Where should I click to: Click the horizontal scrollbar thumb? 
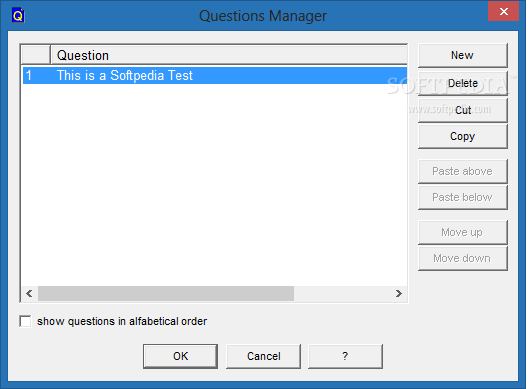166,293
